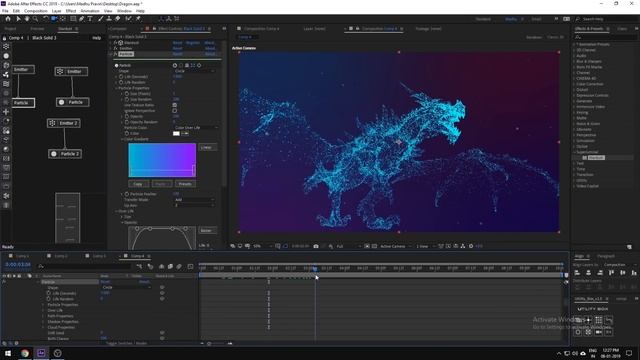Screen dimensions: 640x360
Task: Select the Eraser tool
Action: click(x=118, y=19)
